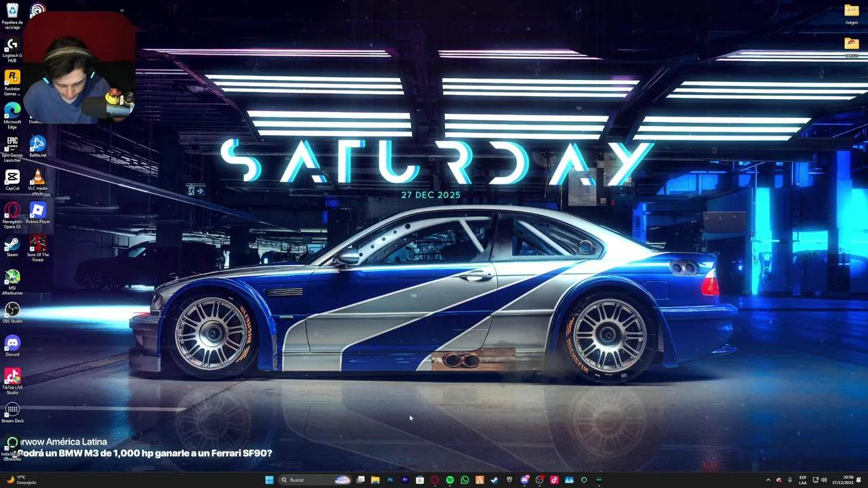
Task: Open the Windows Start menu
Action: [269, 480]
